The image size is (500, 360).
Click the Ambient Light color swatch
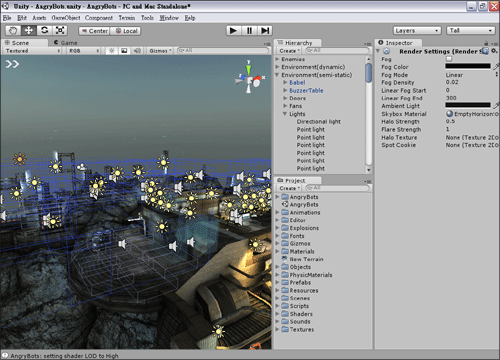(468, 106)
